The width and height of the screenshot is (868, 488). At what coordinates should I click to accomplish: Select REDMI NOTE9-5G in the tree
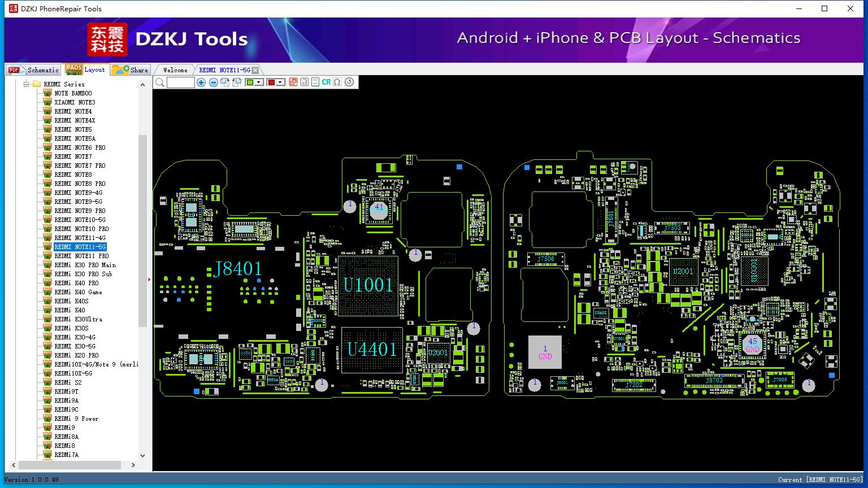click(78, 202)
